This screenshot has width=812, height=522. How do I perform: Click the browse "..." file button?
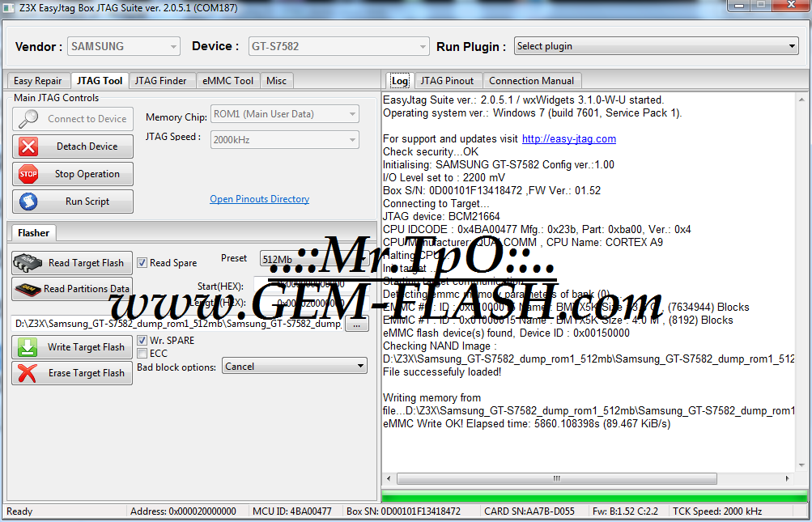[x=357, y=325]
